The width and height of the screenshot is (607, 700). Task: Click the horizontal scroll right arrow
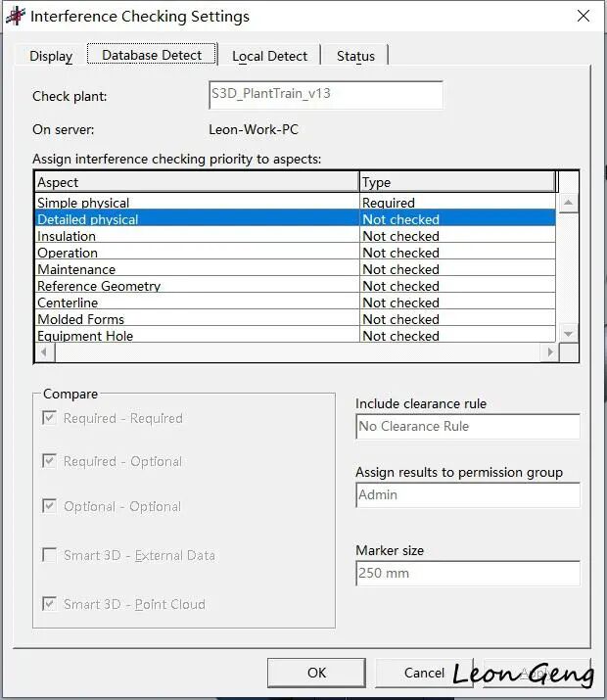[x=549, y=352]
